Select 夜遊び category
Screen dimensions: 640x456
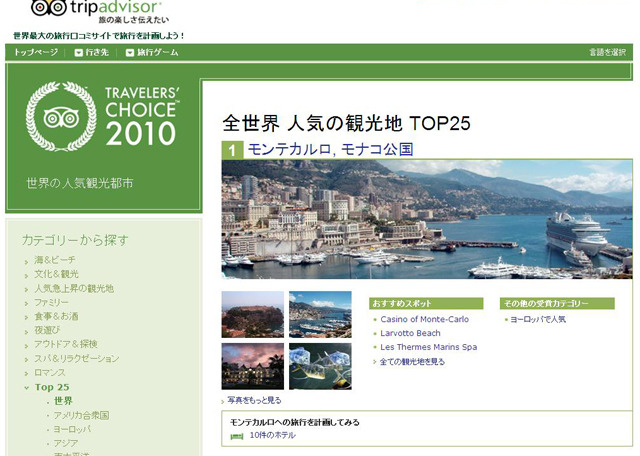[47, 330]
